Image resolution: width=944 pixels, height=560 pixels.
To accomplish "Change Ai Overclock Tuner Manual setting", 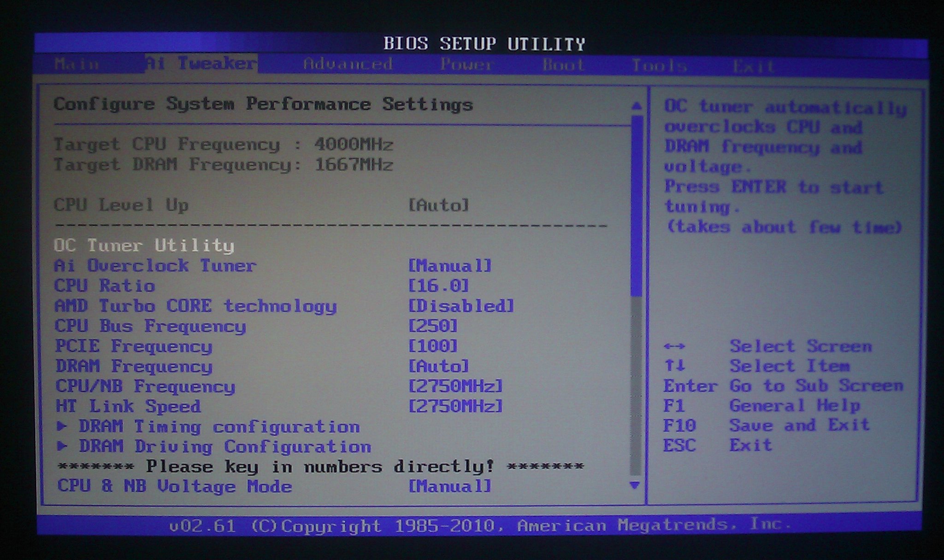I will point(450,266).
